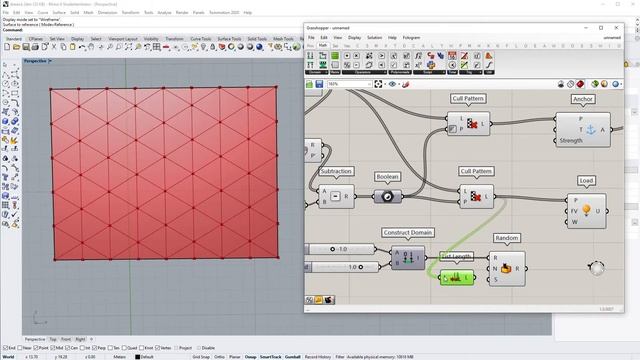Click the disable preview icon in Grasshopper canvas toolbar
Image resolution: width=640 pixels, height=360 pixels.
pos(570,84)
